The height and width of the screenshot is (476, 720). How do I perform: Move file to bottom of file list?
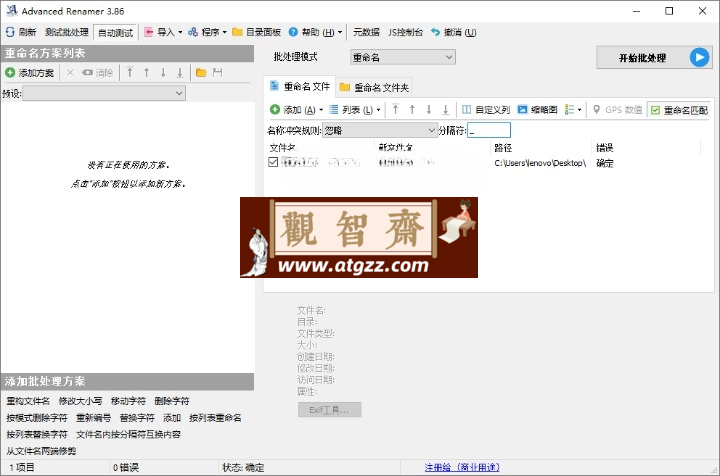(x=445, y=110)
